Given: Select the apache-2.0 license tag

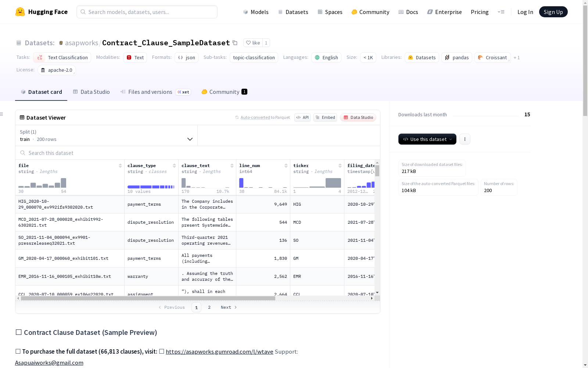Looking at the screenshot, I should [x=57, y=70].
